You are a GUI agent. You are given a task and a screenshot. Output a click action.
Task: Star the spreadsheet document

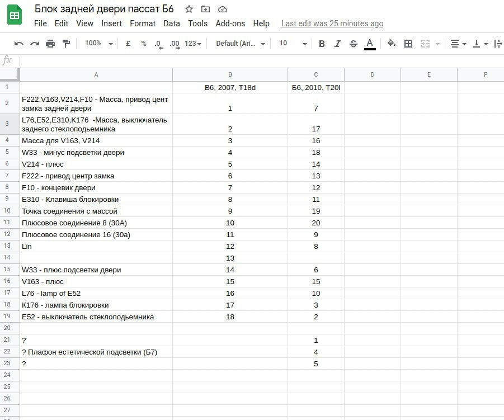pos(189,10)
